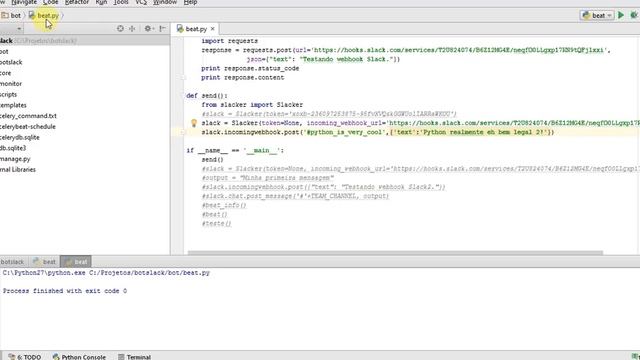640x360 pixels.
Task: Click the collapse all icon in project panel
Action: (x=132, y=29)
